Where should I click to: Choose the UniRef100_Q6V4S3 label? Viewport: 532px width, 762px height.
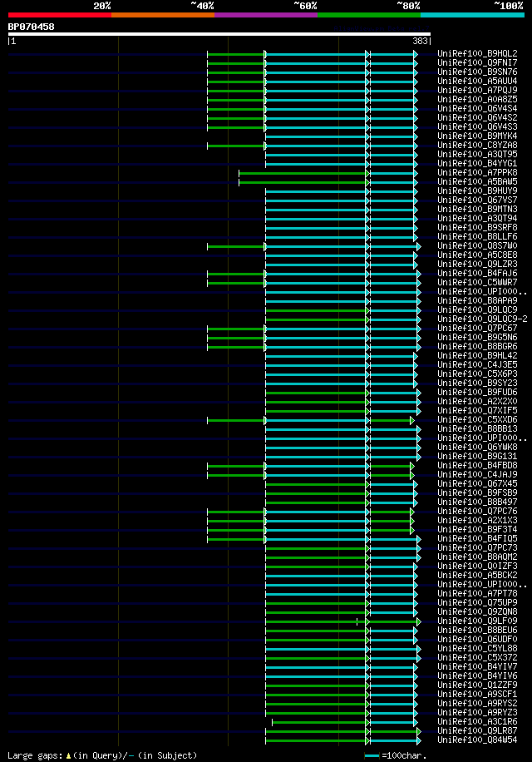(477, 126)
